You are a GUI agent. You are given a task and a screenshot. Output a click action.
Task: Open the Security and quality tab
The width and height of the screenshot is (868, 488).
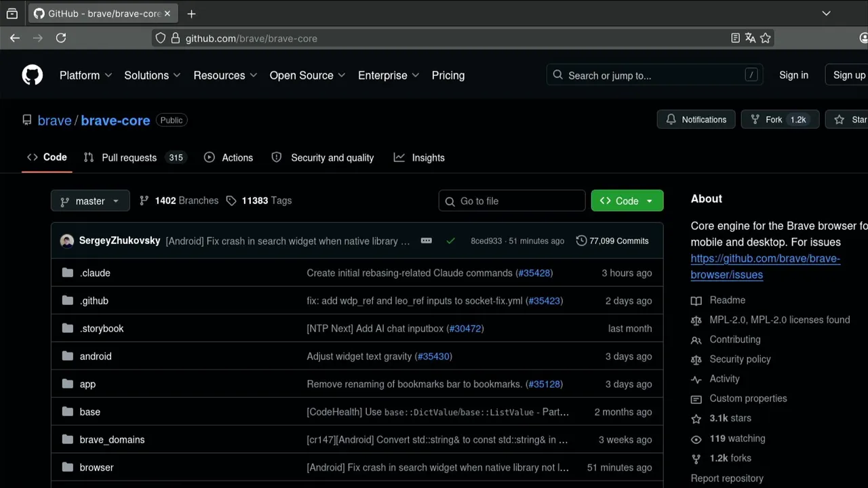[x=323, y=157]
